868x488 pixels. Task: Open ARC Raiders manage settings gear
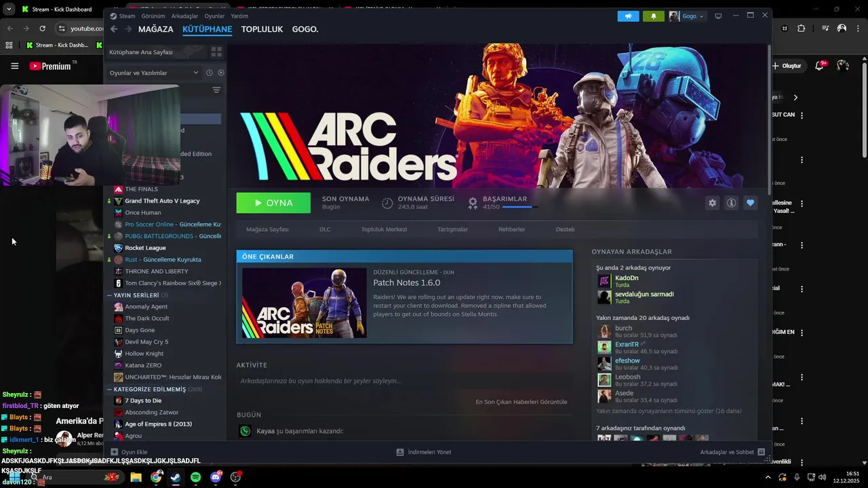[x=712, y=203]
